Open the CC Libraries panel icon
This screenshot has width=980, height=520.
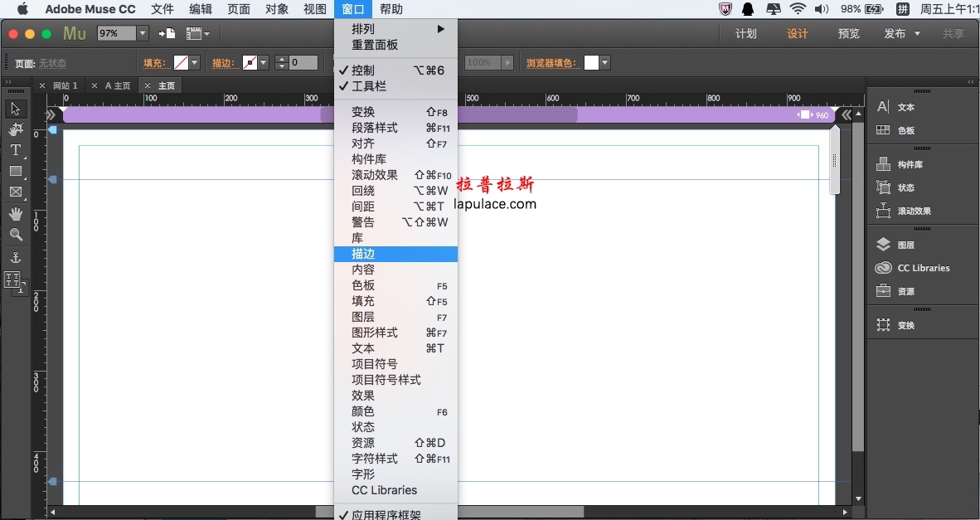(x=882, y=268)
